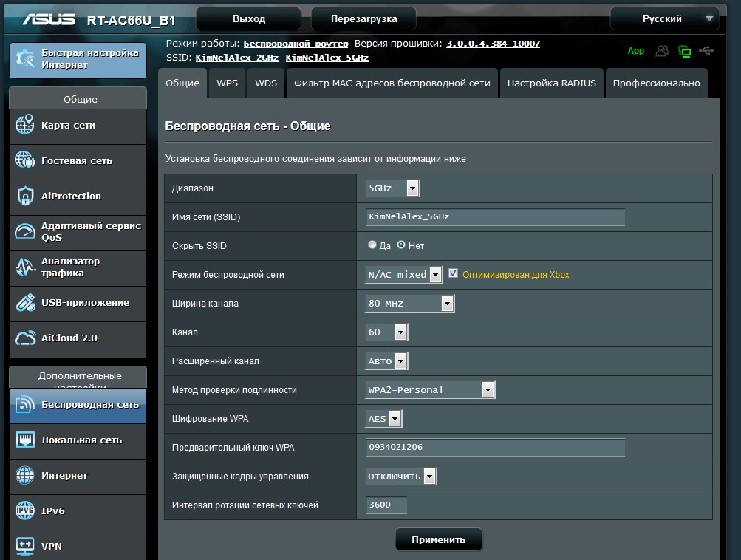Uncheck the 'Оптимизирован для Xbox' checkbox
This screenshot has height=560, width=741.
point(454,273)
